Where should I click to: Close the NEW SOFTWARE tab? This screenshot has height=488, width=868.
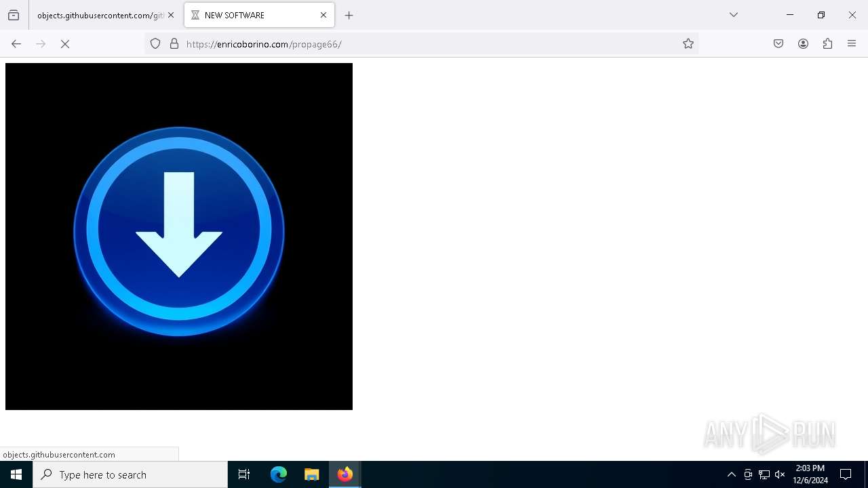point(323,15)
